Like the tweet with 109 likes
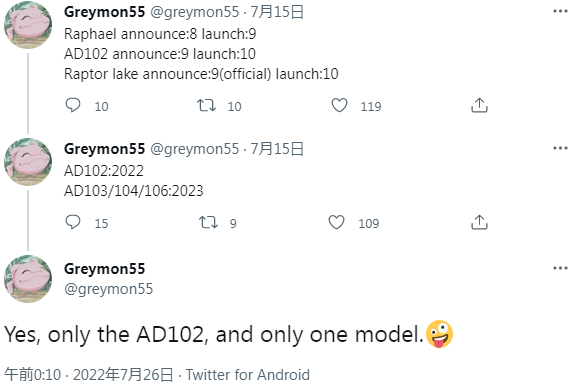This screenshot has height=386, width=576. [336, 222]
